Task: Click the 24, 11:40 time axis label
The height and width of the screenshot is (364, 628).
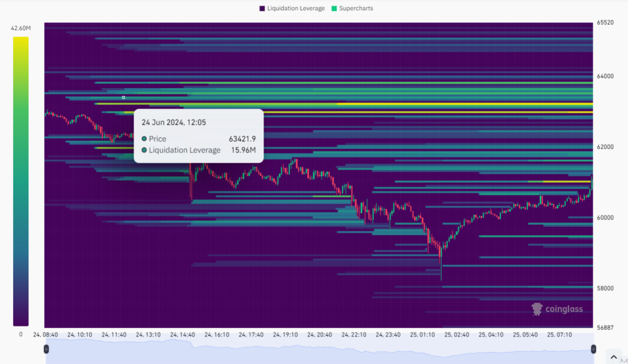Action: tap(114, 335)
